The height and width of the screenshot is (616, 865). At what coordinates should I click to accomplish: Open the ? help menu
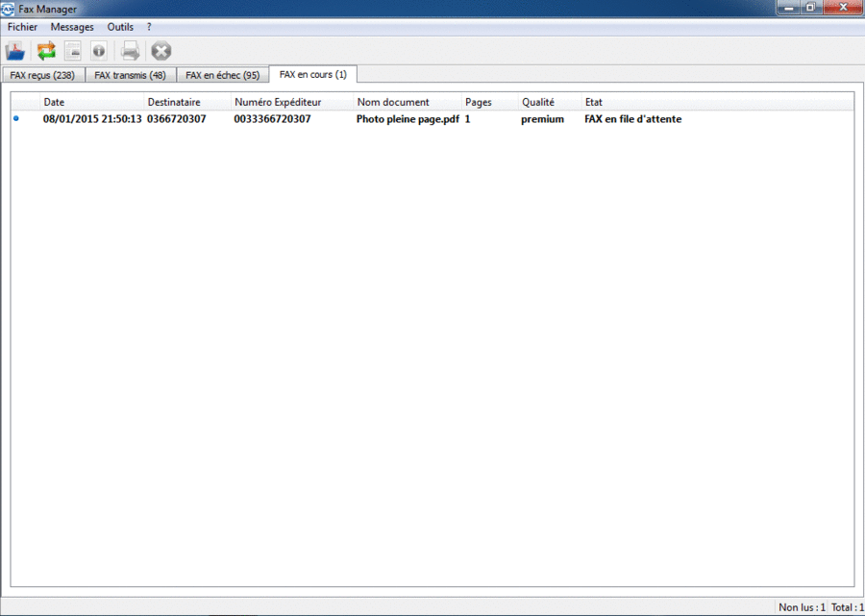149,27
